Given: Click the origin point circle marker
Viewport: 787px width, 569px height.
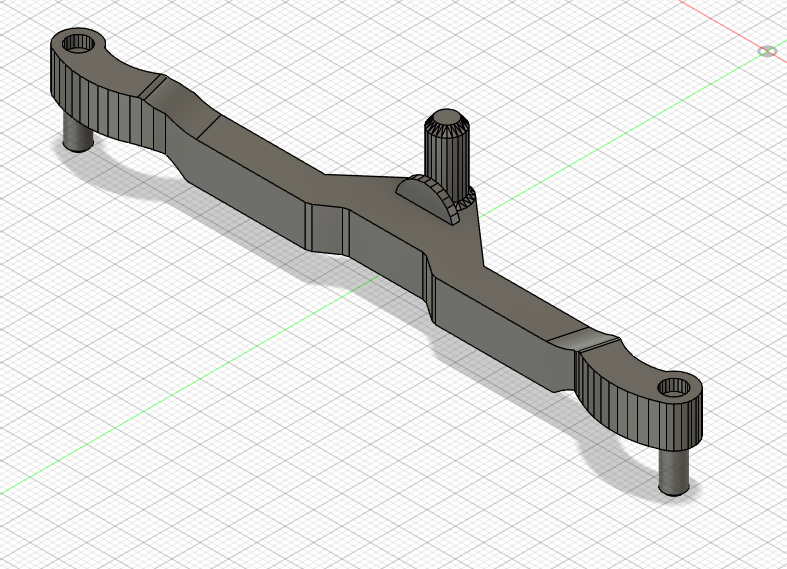Looking at the screenshot, I should coord(767,51).
